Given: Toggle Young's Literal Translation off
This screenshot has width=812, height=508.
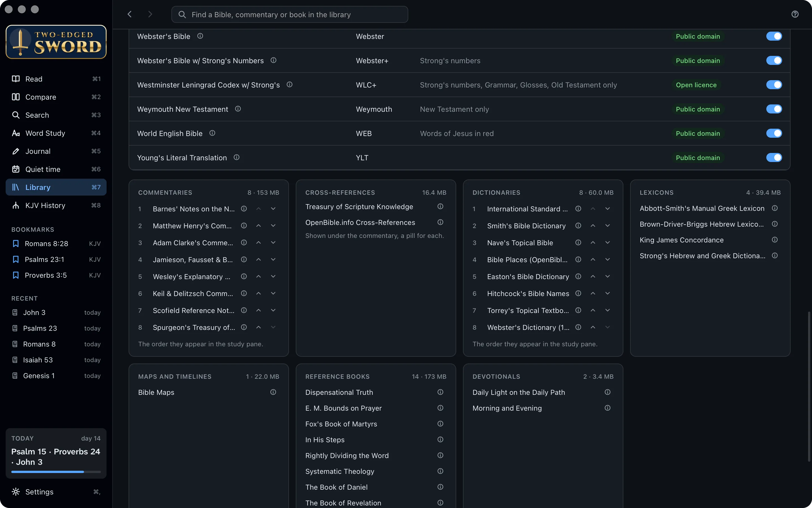Looking at the screenshot, I should pos(774,157).
